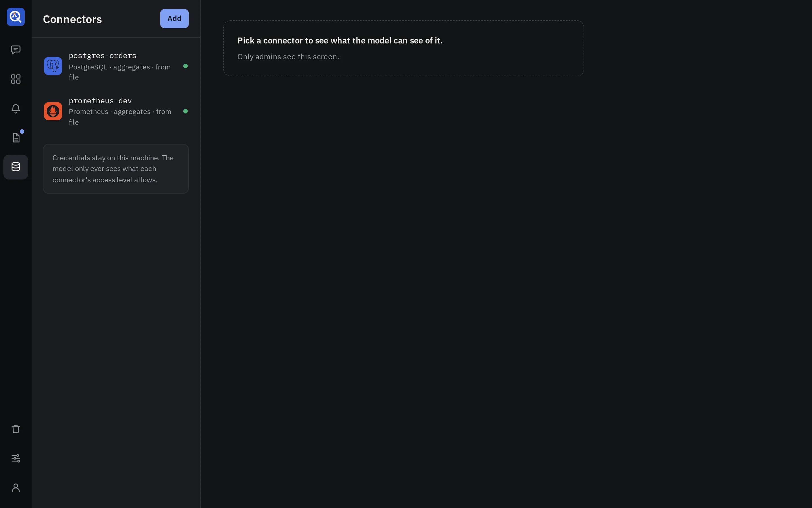Click the prometheus-dev green status dot
This screenshot has height=508, width=812.
[186, 111]
